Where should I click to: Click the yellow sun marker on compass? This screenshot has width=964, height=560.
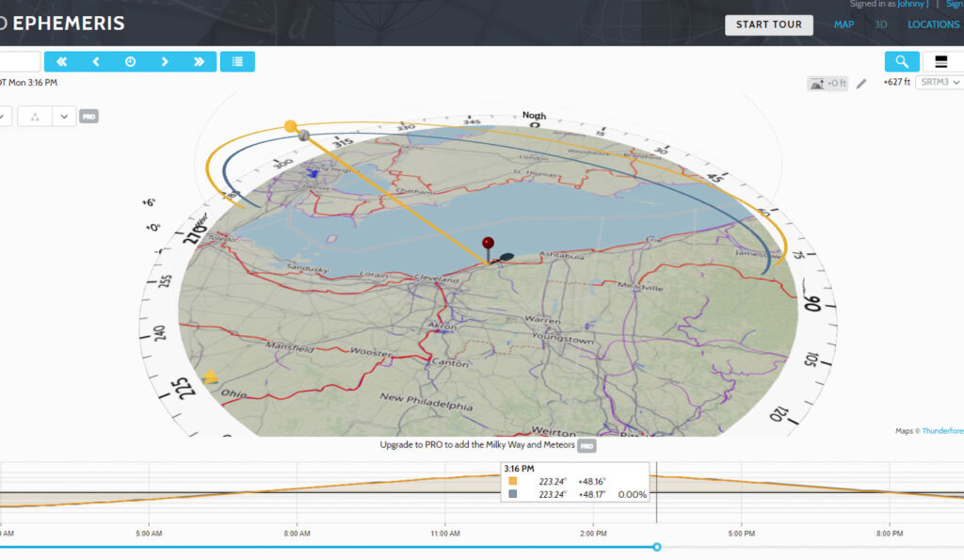click(x=290, y=126)
